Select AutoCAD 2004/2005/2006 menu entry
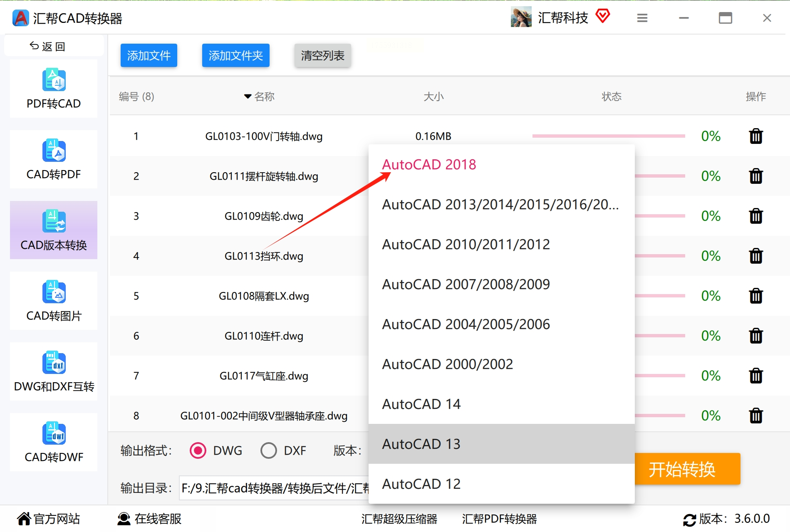 click(466, 324)
